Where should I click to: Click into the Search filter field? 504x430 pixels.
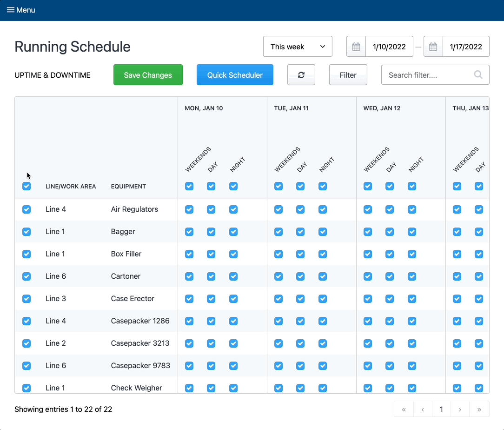click(428, 75)
